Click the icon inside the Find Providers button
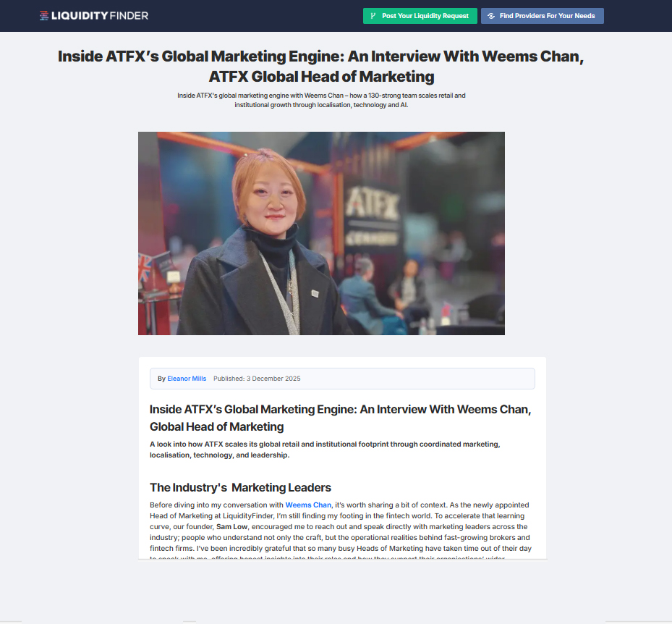672x624 pixels. pyautogui.click(x=491, y=16)
